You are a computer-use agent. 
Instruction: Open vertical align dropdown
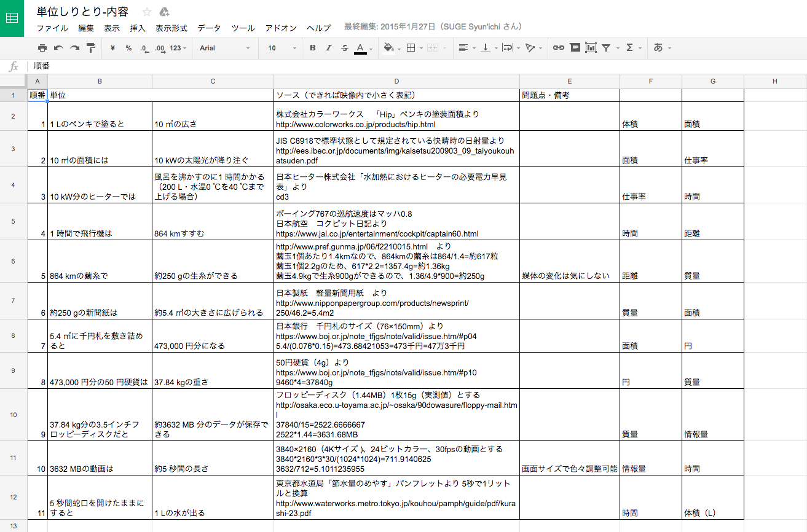point(488,48)
